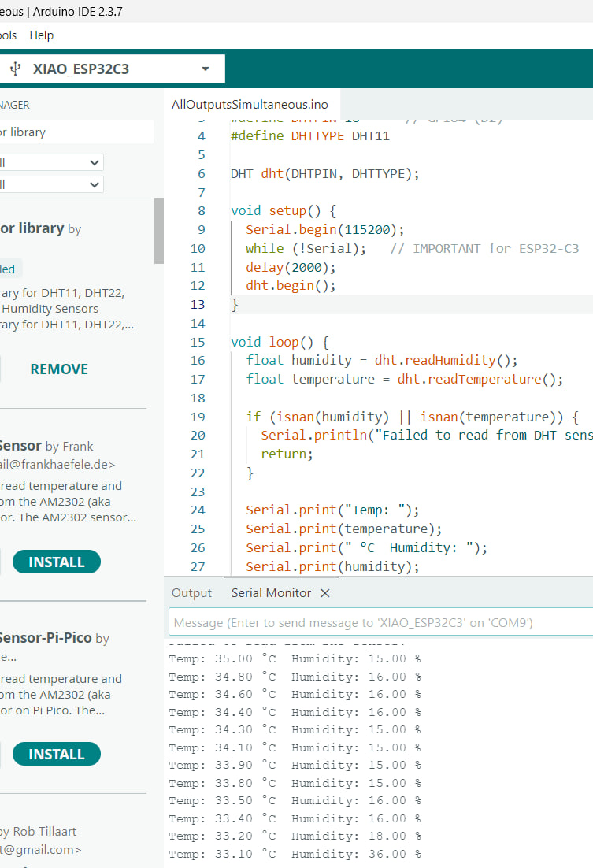Open the second library filter dropdown
Image resolution: width=593 pixels, height=868 pixels.
(51, 184)
